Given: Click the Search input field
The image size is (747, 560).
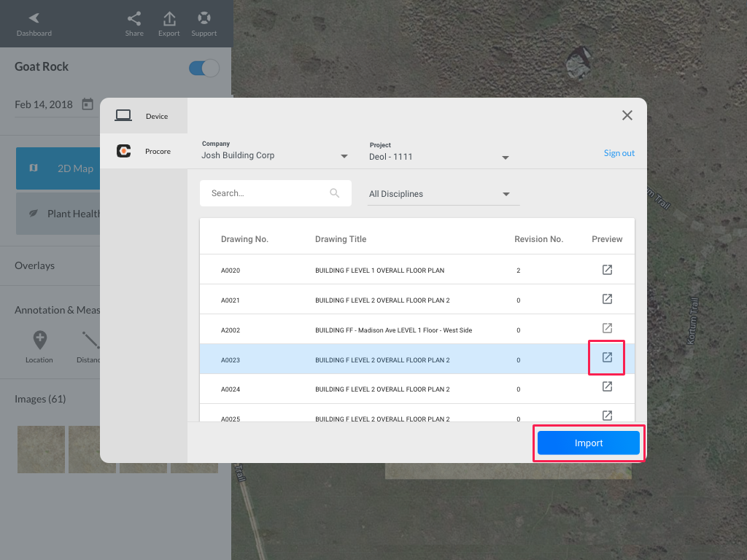Looking at the screenshot, I should 275,192.
